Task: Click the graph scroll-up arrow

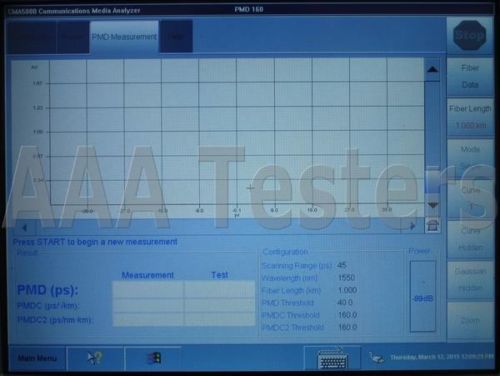Action: point(433,69)
